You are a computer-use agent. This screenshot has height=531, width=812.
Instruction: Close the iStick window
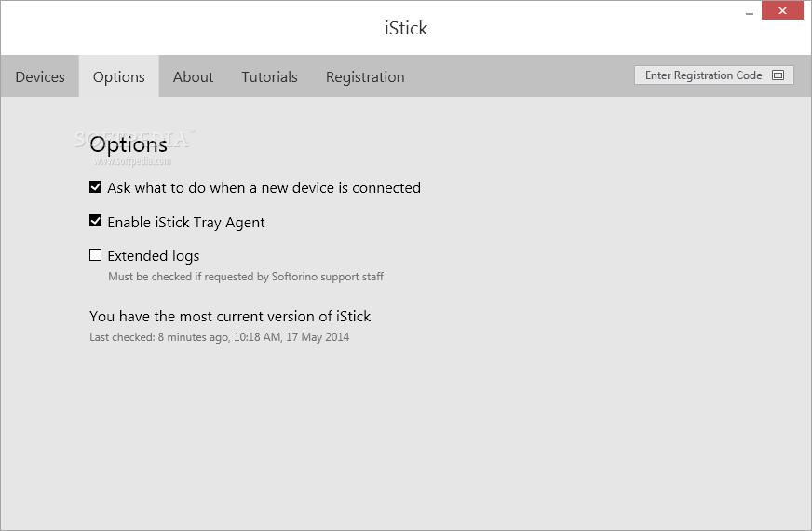[x=782, y=10]
